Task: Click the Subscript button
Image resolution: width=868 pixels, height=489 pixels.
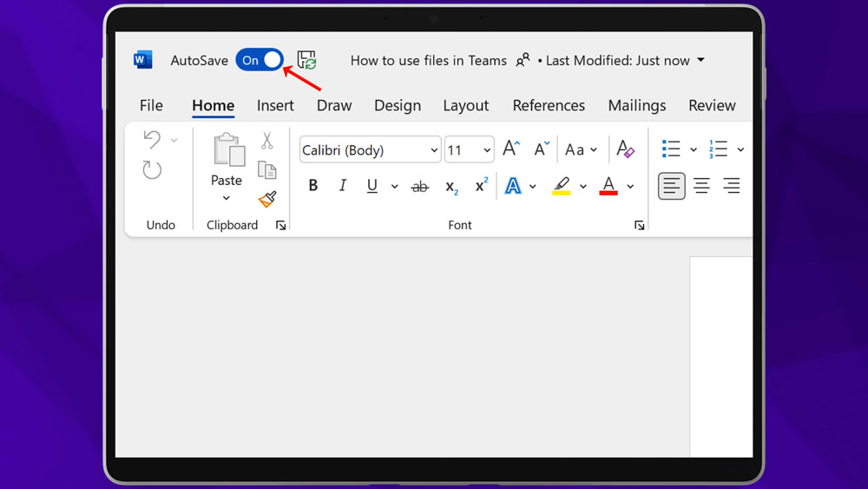Action: (451, 186)
